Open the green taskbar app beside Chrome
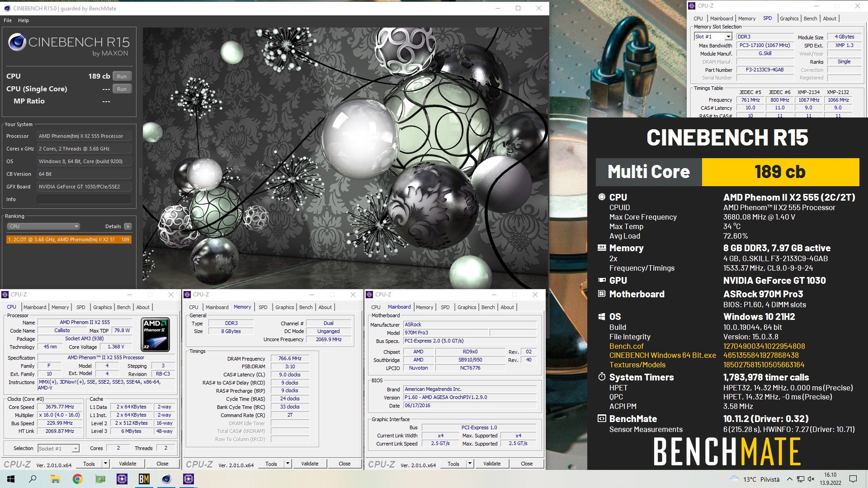Screen dimensions: 868x488 (x=100, y=479)
